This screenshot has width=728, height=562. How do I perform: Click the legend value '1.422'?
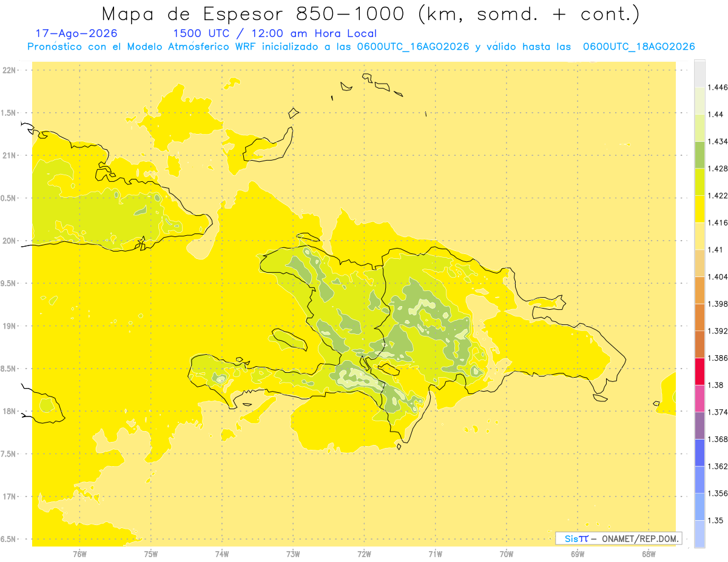tap(718, 195)
